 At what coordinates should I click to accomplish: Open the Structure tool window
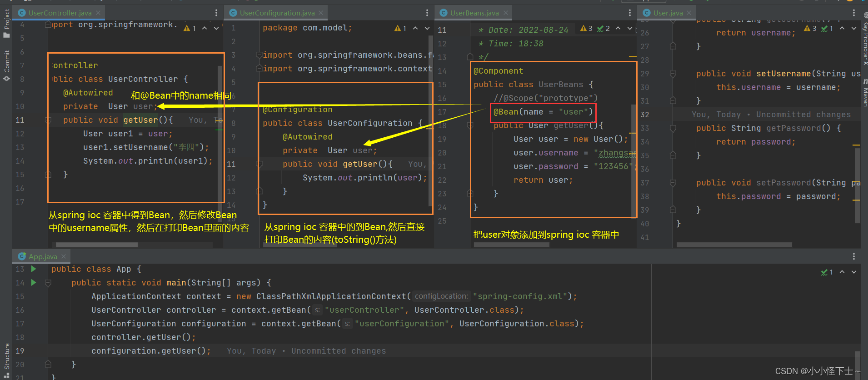(6, 361)
